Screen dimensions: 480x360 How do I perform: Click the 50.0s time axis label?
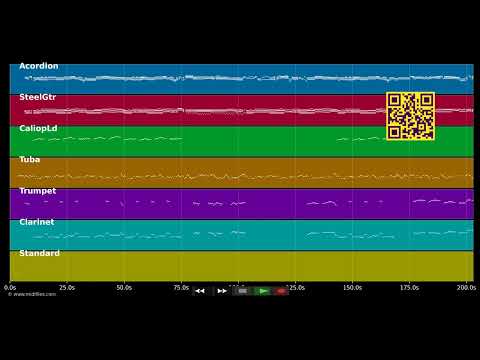tap(124, 287)
